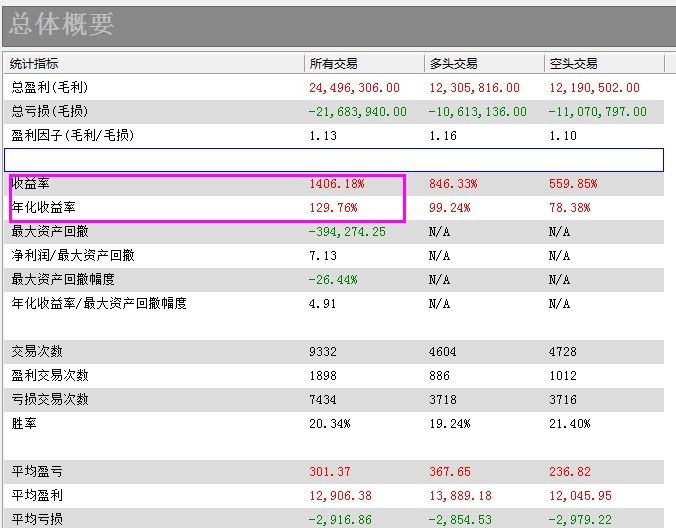Select the 胜率 value 20.34%
This screenshot has height=528, width=676.
click(x=330, y=424)
